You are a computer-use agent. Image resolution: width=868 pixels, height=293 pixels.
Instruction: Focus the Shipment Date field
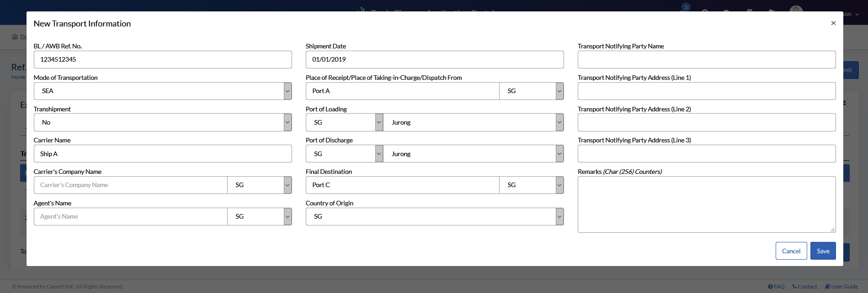point(434,60)
